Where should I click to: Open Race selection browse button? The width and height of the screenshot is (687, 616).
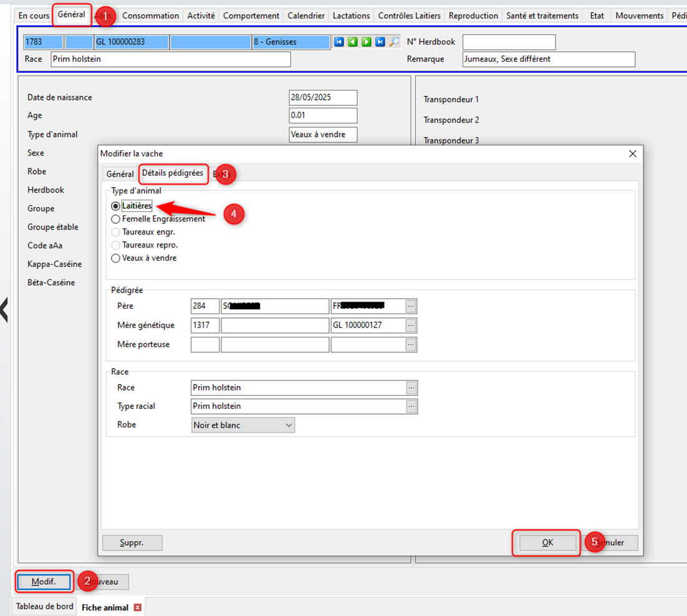click(x=411, y=388)
